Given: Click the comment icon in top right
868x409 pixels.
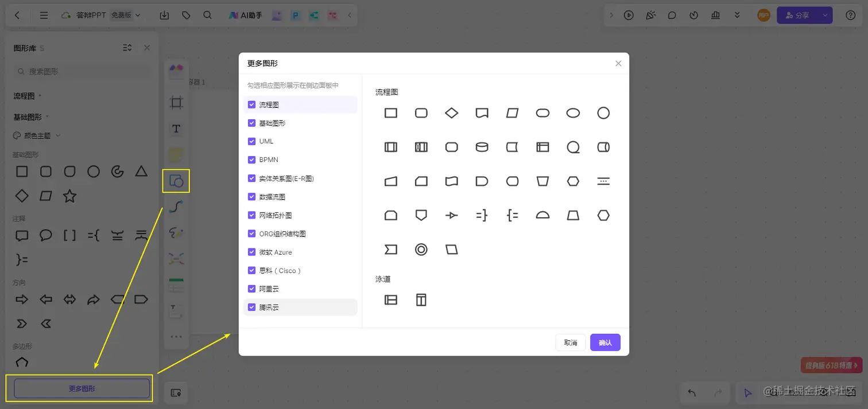Looking at the screenshot, I should 672,15.
